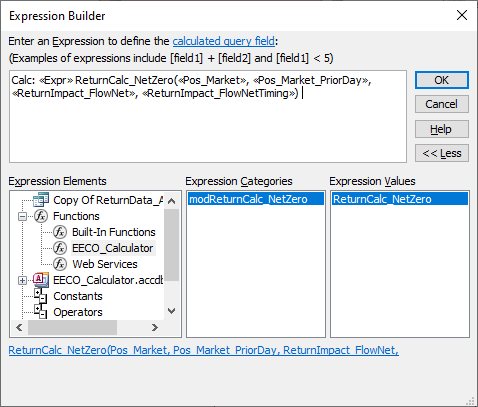478x407 pixels.
Task: Click the Cancel button
Action: click(x=442, y=104)
